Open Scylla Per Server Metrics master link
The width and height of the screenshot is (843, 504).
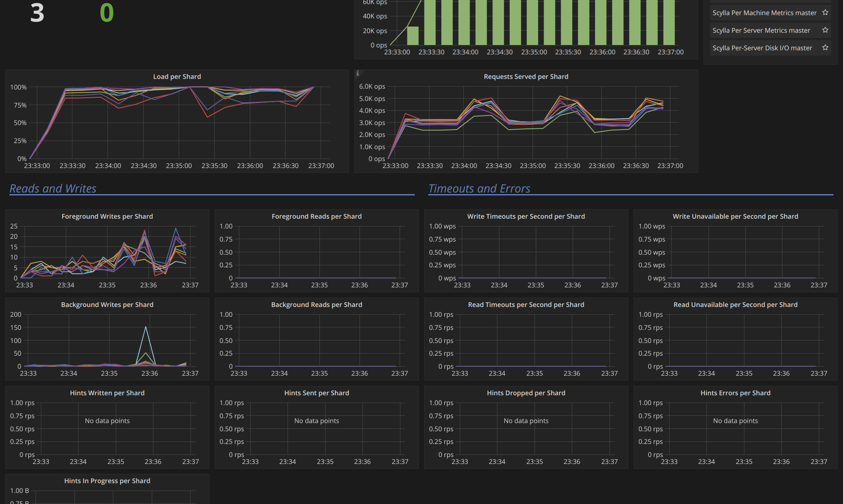click(761, 30)
